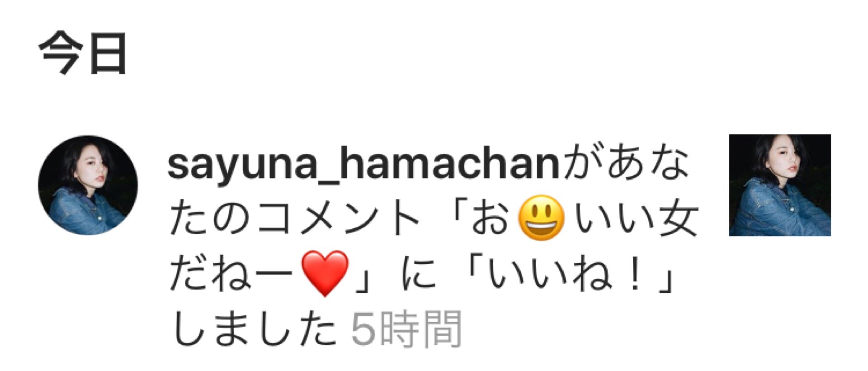This screenshot has height=371, width=868.
Task: Tap the お character before the smiley
Action: [x=491, y=219]
